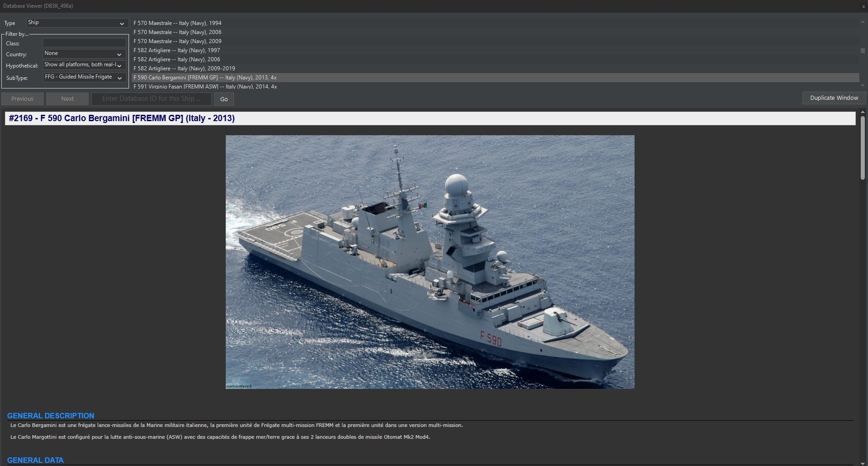Click the 'Le Carlo Margottini est configuré' sentence

[x=220, y=437]
